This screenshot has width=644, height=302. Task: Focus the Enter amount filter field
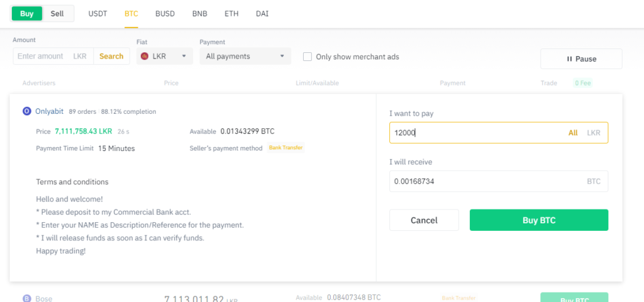point(53,56)
